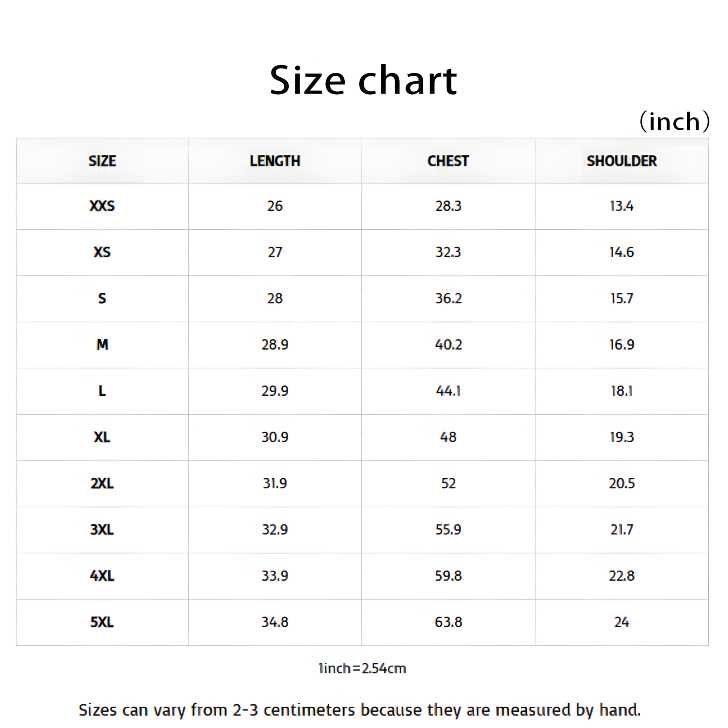728x728 pixels.
Task: Click the (inch) unit label
Action: 674,121
